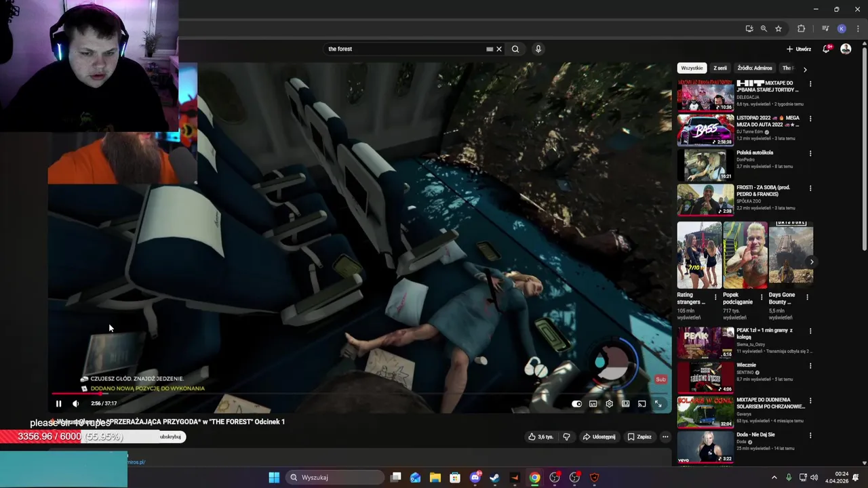
Task: Open Chrome zoom indicator icon
Action: point(764,28)
